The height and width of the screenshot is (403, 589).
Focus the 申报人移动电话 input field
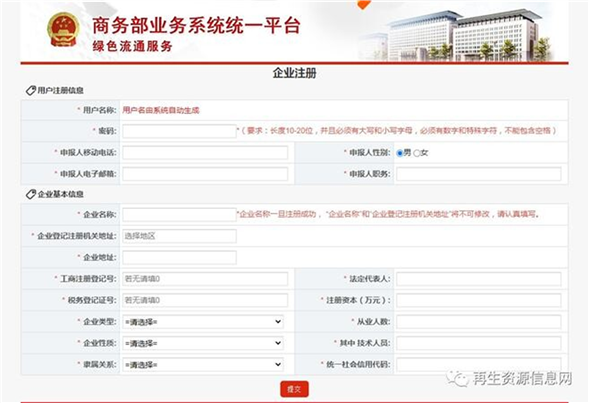tap(205, 152)
